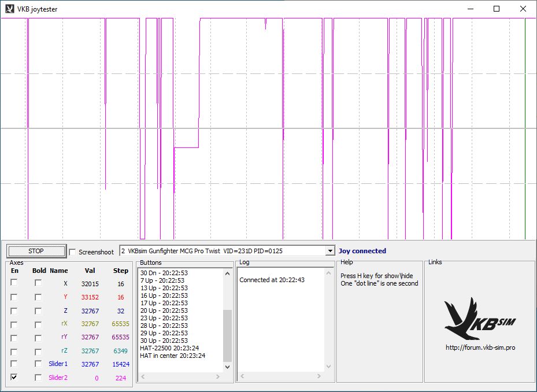Open the http://forum.vkb-sim.pro link
The height and width of the screenshot is (392, 537).
[x=480, y=347]
